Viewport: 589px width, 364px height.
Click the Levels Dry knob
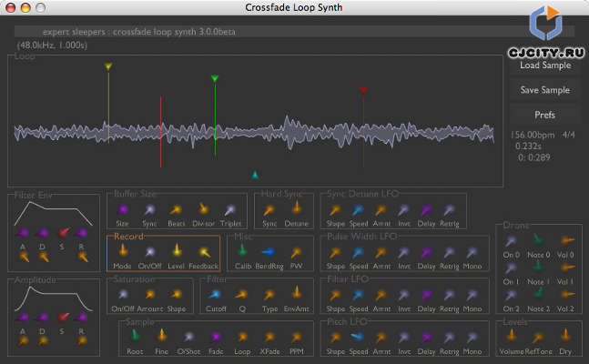(565, 335)
